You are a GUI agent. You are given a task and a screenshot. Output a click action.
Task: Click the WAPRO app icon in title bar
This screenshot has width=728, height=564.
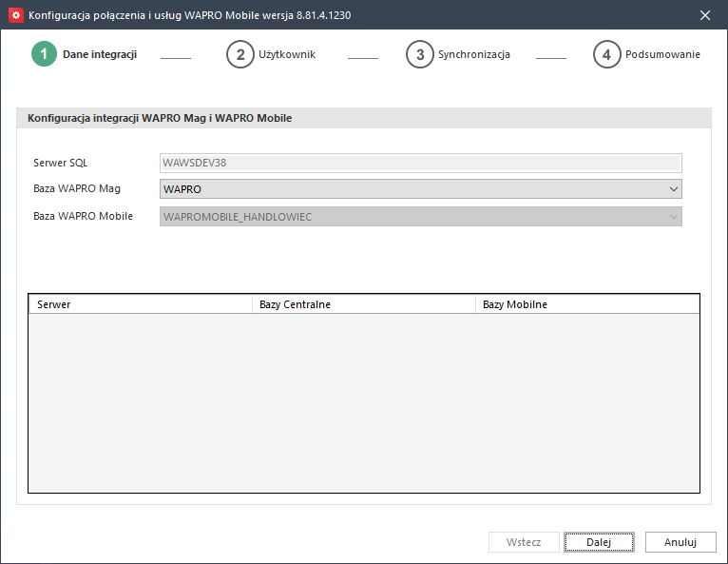pos(15,15)
